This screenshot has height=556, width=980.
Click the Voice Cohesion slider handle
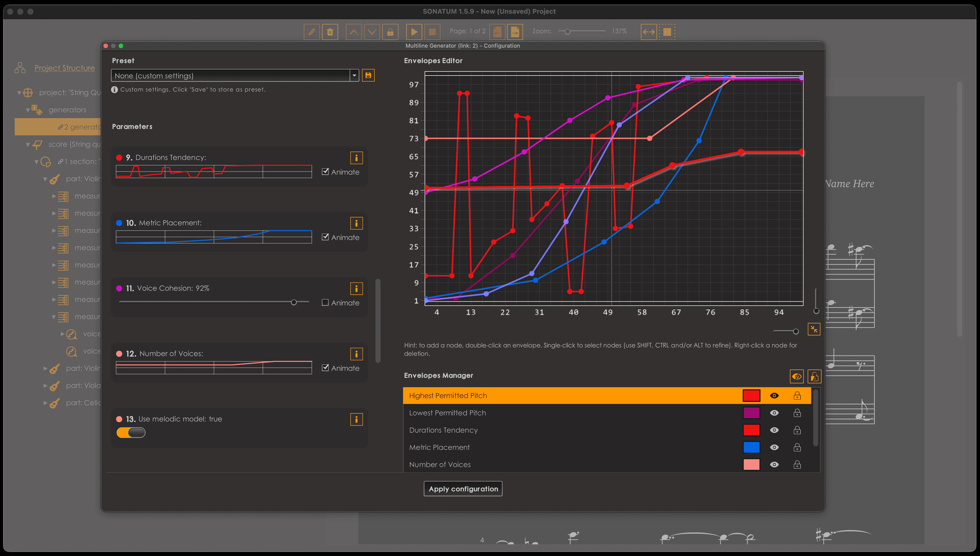(x=294, y=302)
